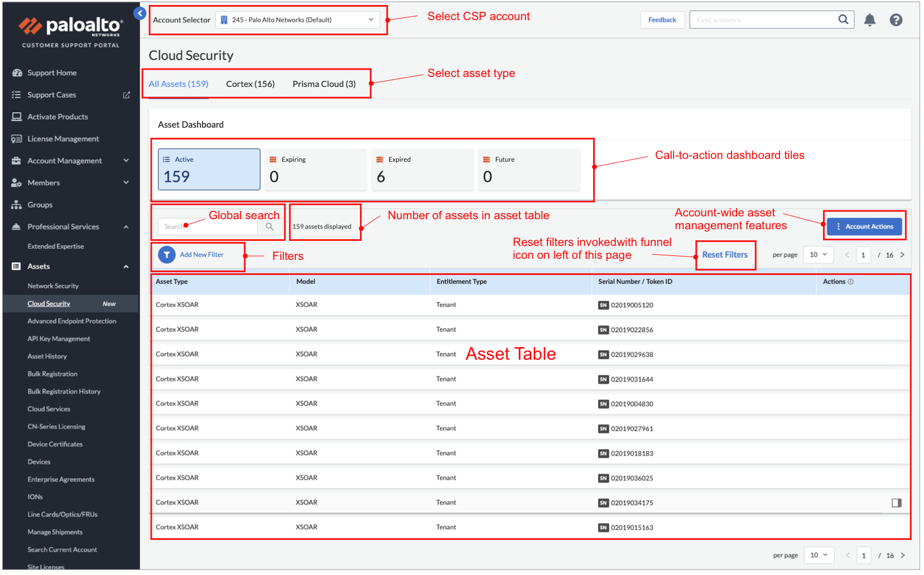Select the Expiring dashboard tile
Image resolution: width=924 pixels, height=575 pixels.
click(x=316, y=170)
